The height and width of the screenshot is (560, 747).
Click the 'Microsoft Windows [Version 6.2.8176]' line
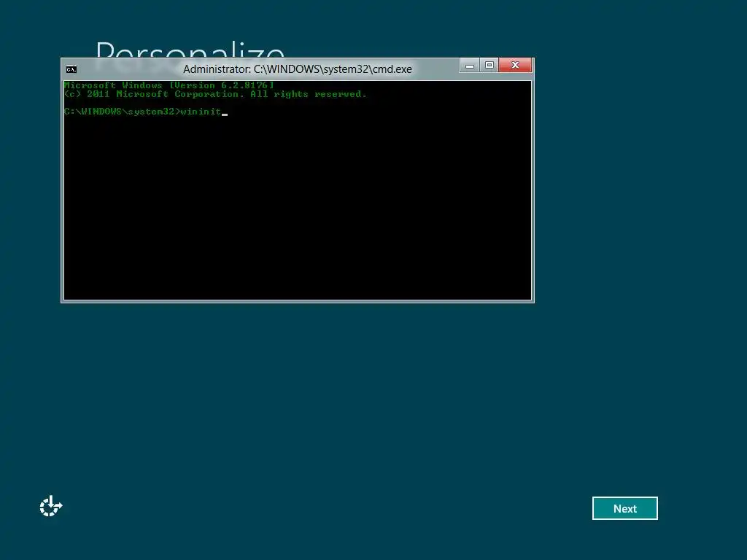pyautogui.click(x=169, y=85)
